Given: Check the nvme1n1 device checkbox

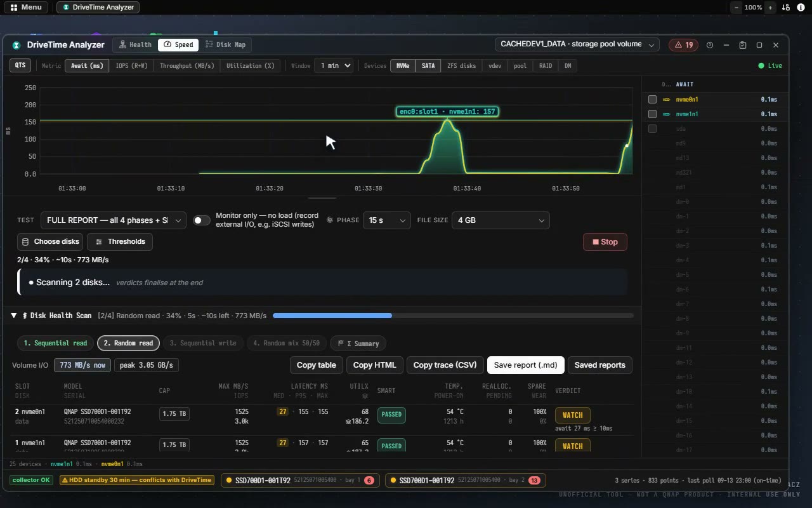Looking at the screenshot, I should coord(652,114).
